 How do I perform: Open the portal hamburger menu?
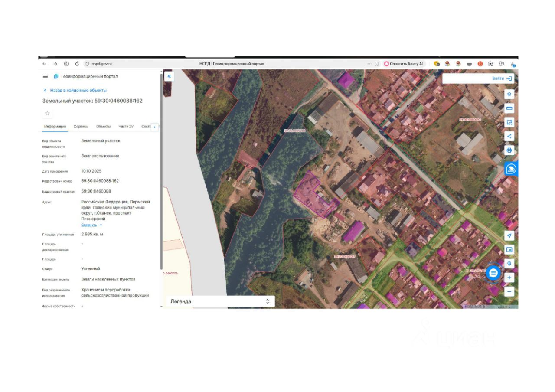tap(46, 76)
